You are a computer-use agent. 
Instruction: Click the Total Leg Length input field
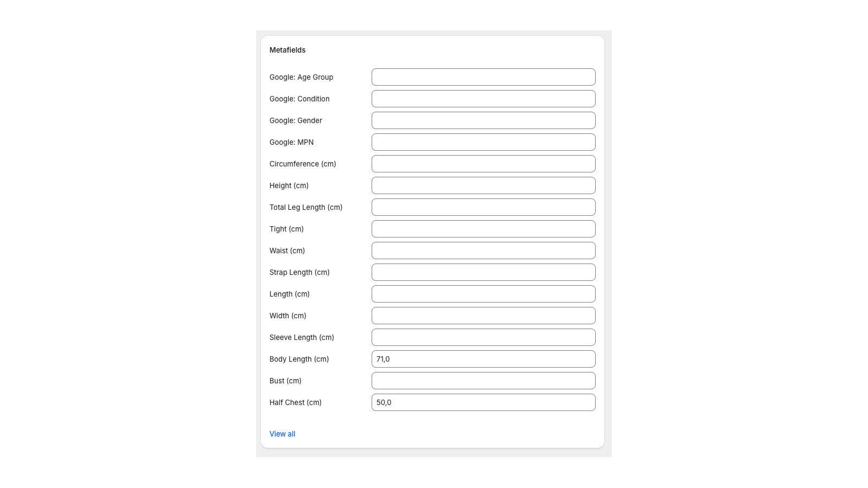[483, 207]
